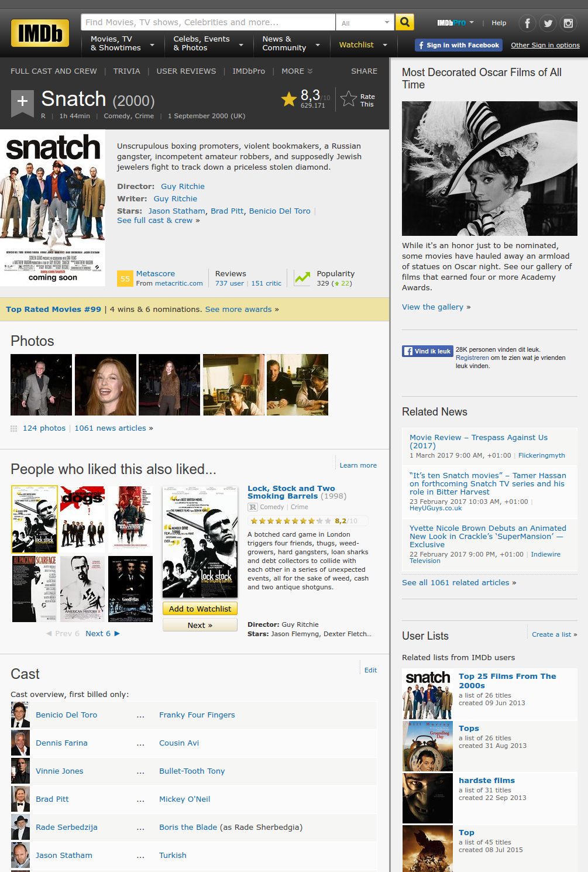Open the TRIVIA tab
588x872 pixels.
[126, 71]
